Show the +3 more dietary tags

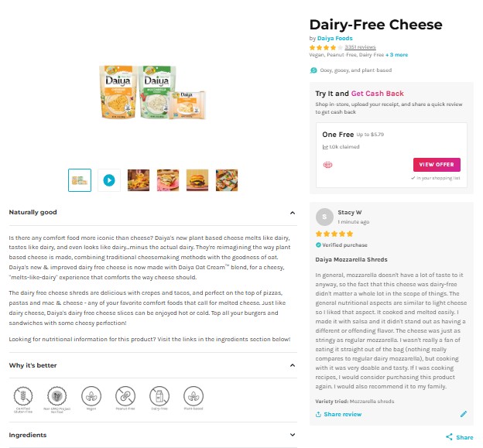[x=398, y=55]
